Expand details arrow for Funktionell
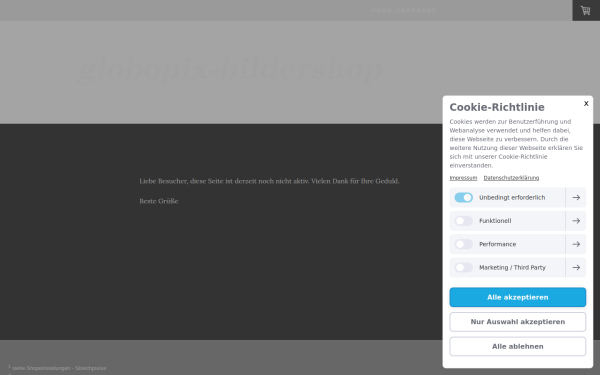 [x=576, y=221]
